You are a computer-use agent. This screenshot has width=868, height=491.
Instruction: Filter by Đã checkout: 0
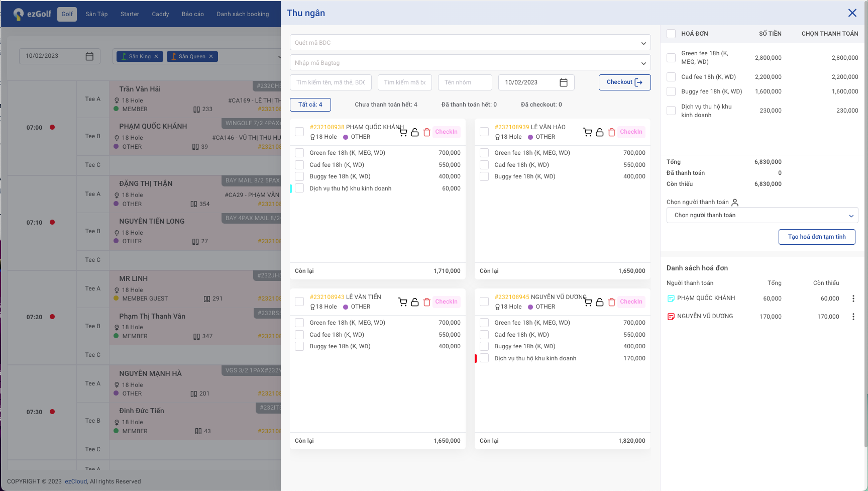[541, 105]
